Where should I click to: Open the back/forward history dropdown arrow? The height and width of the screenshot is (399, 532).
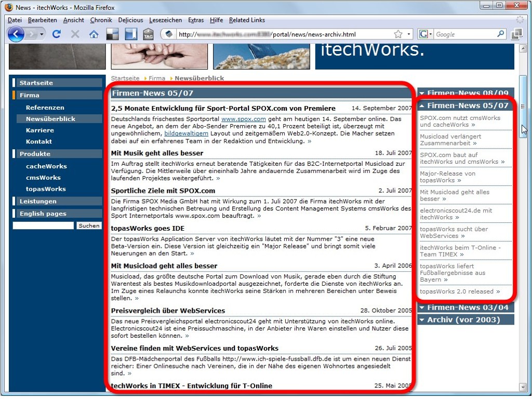point(42,34)
